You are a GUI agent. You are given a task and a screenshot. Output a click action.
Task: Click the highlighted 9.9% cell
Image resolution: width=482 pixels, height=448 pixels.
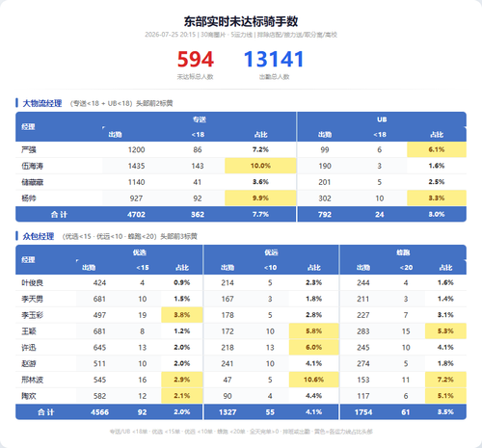tap(260, 198)
